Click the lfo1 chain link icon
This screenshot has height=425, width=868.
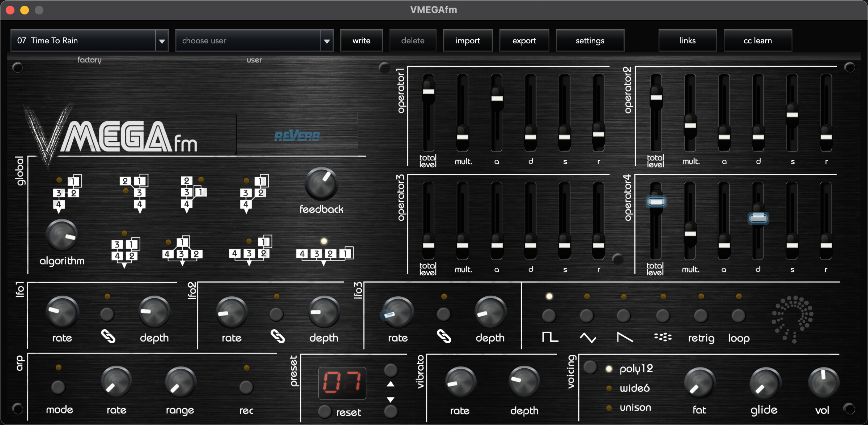[108, 336]
